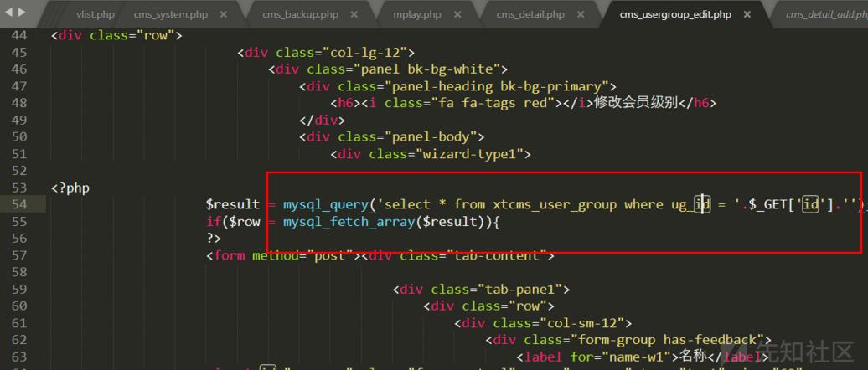868x370 pixels.
Task: Close the cms_system.php tab
Action: pyautogui.click(x=223, y=15)
